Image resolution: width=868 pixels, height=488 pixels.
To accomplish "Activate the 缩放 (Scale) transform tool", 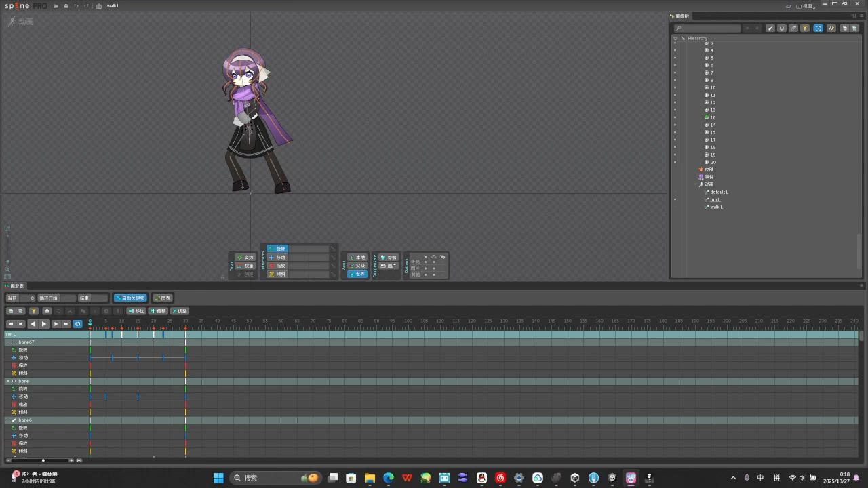I will click(x=277, y=266).
